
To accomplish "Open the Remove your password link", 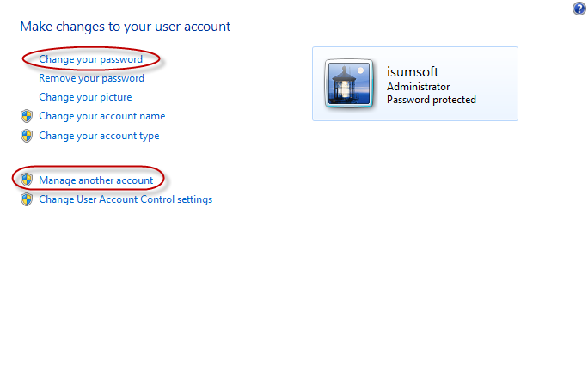I will pyautogui.click(x=91, y=78).
